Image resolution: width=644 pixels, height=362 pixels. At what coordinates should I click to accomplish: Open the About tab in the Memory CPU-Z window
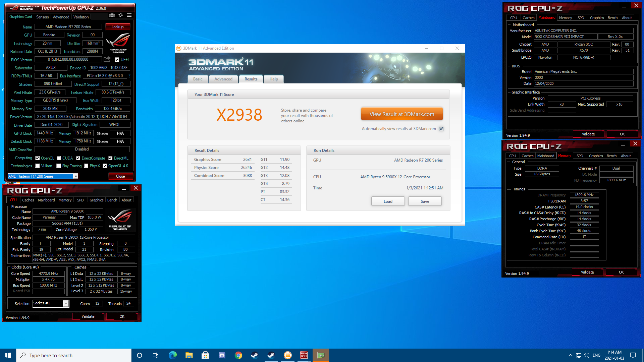click(626, 156)
